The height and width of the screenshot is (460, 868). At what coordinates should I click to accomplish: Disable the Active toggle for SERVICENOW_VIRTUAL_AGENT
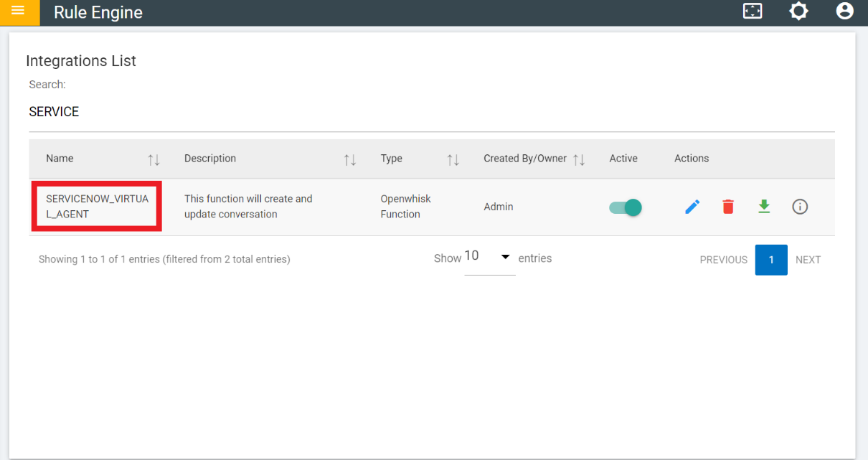tap(626, 207)
